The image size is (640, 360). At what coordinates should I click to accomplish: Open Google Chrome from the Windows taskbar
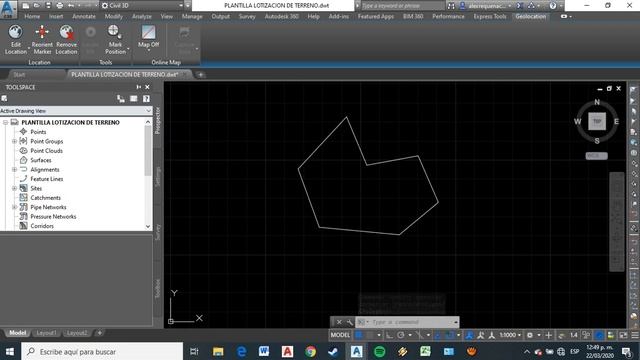tap(311, 351)
